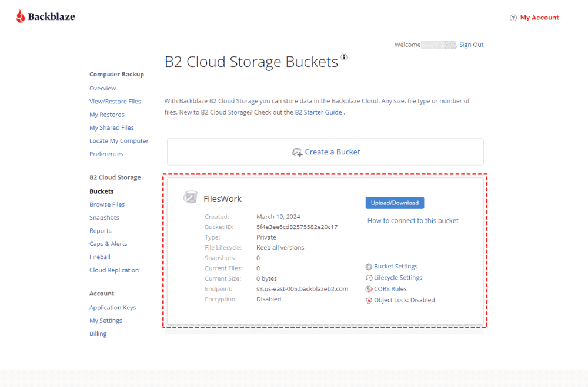
Task: Click the FilesWork bucket icon
Action: pyautogui.click(x=189, y=198)
